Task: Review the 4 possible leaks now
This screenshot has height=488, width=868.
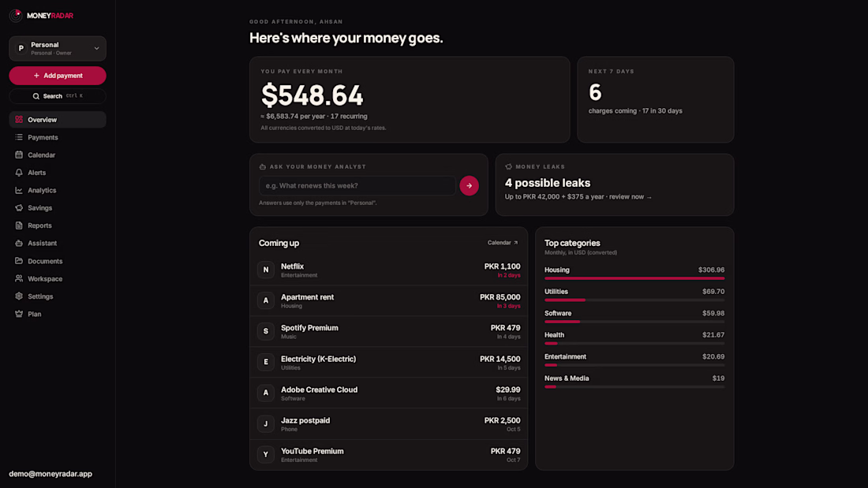Action: (x=630, y=197)
